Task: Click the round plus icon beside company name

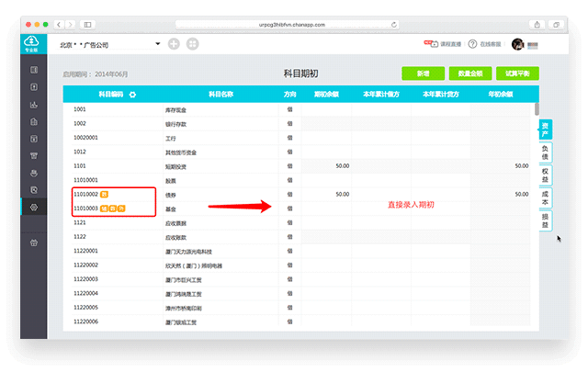Action: pyautogui.click(x=174, y=43)
